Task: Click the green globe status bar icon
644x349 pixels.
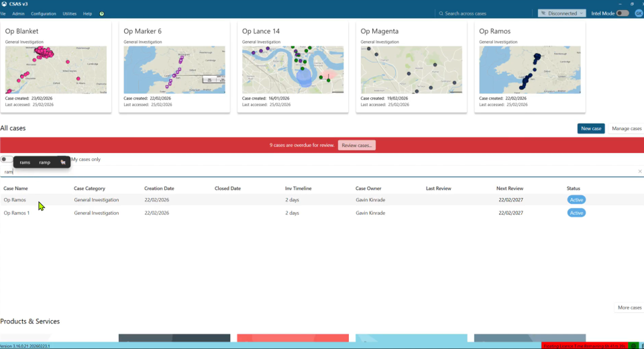Action: (x=634, y=346)
